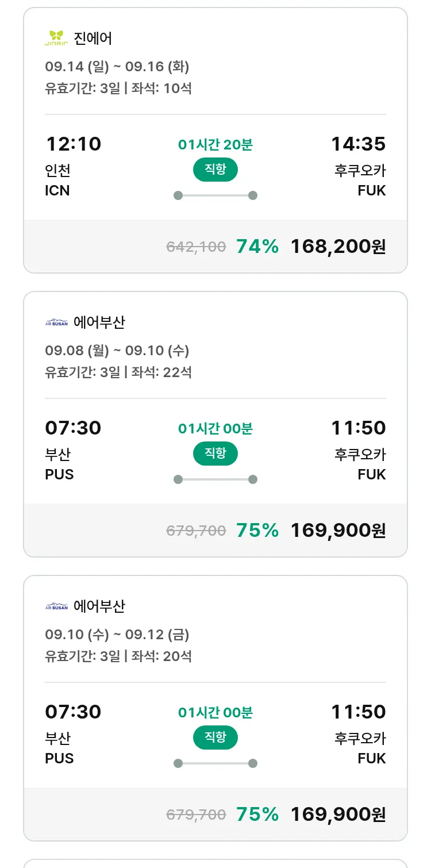Click the 유효기간 3일, 좌석 20석 info line

point(118,656)
